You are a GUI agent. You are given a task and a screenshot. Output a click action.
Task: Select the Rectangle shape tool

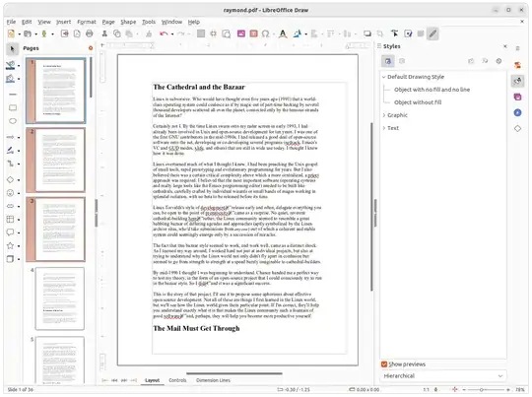click(13, 108)
